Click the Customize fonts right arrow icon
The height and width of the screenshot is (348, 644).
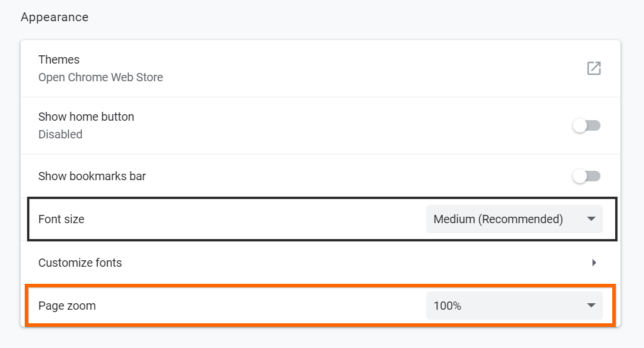[594, 263]
